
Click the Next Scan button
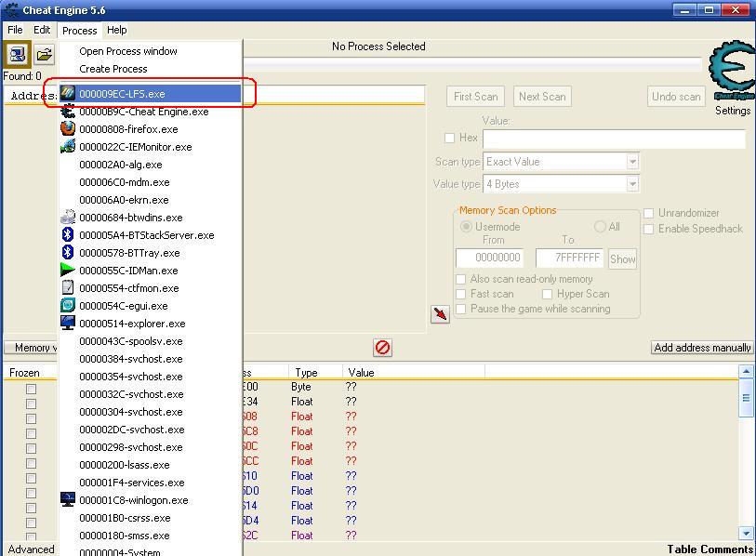pyautogui.click(x=542, y=97)
